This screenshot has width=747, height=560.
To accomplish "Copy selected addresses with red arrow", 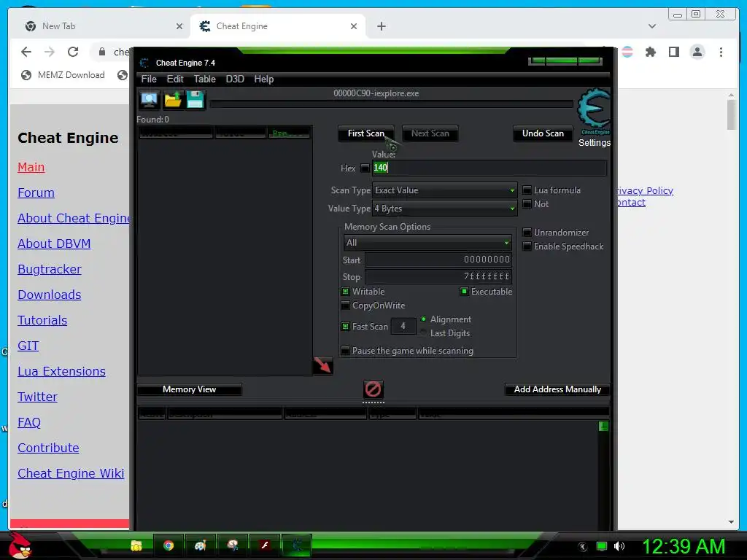I will pos(322,365).
